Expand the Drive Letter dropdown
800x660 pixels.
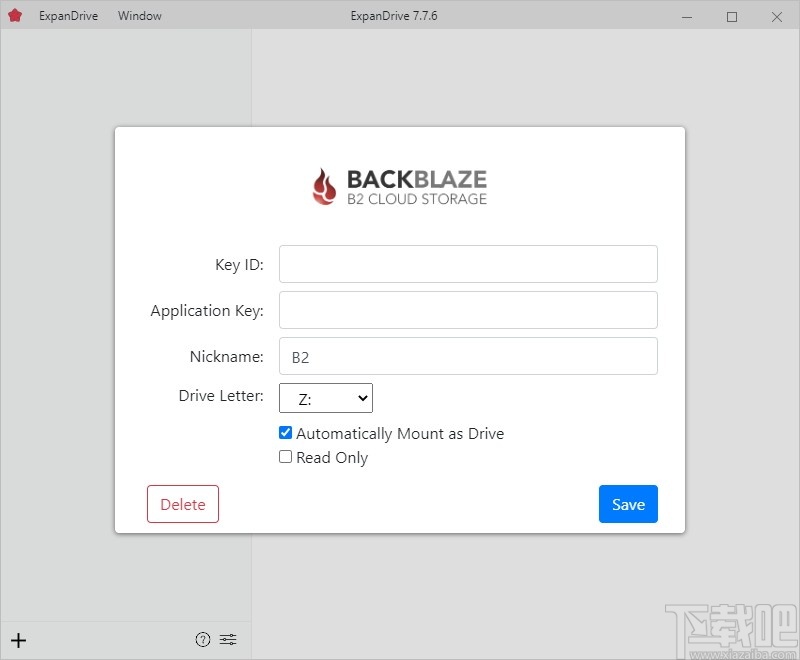pos(326,398)
